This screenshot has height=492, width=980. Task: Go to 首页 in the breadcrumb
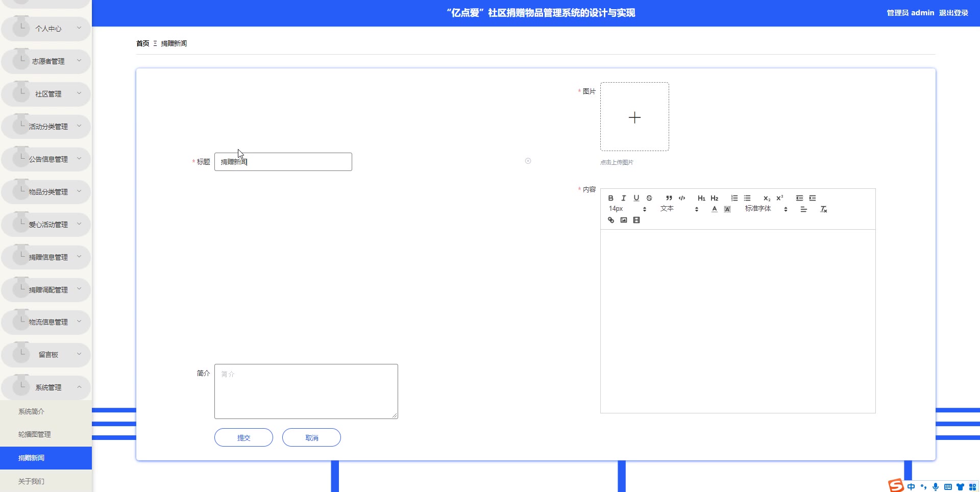tap(142, 43)
